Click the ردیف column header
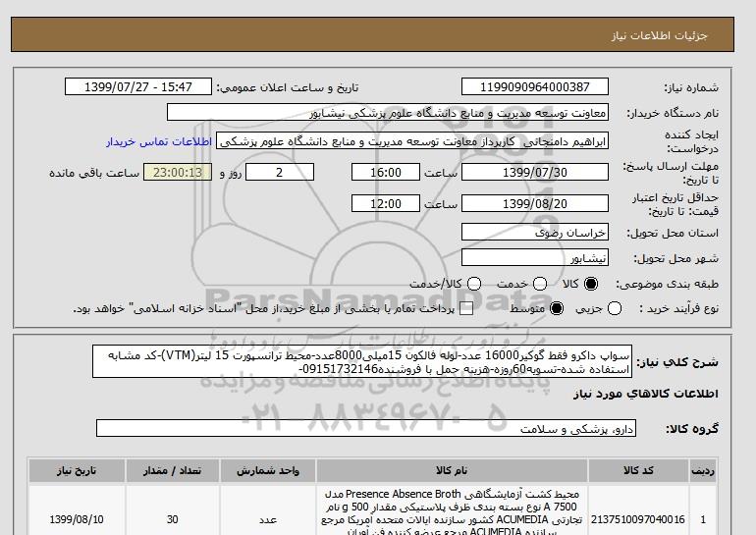 (703, 470)
